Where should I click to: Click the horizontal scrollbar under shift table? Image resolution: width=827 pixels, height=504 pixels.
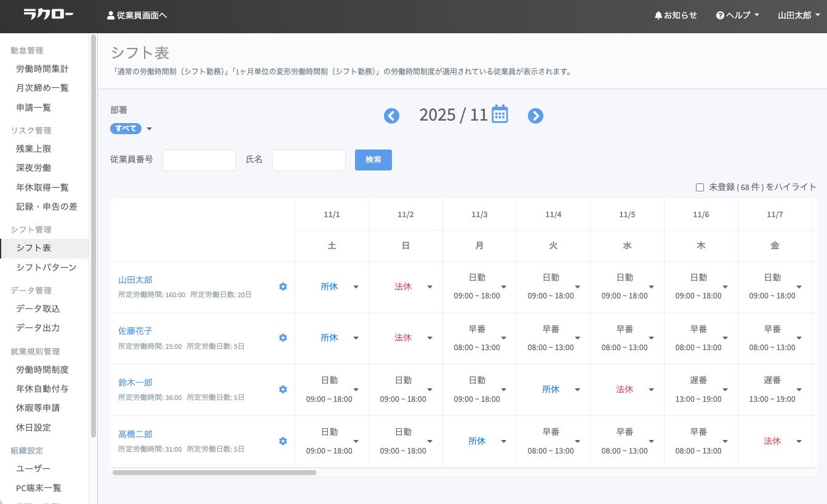pos(214,473)
